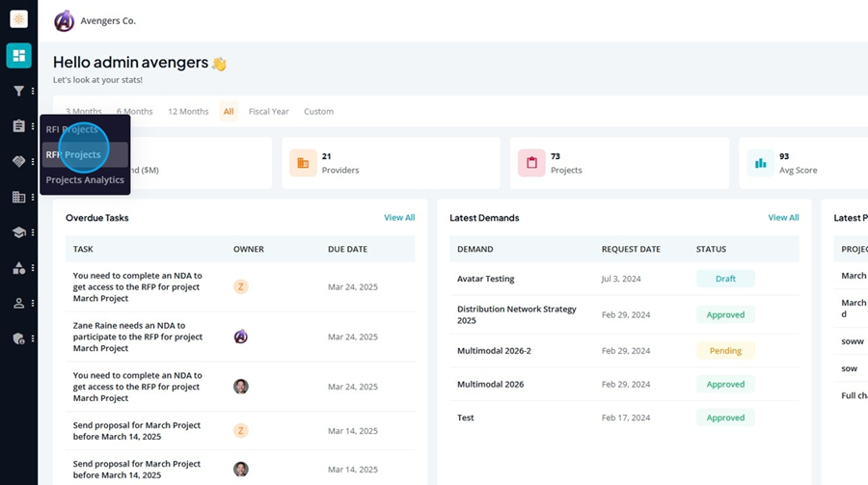The height and width of the screenshot is (485, 868).
Task: Switch to the Fiscal Year tab
Action: 268,111
